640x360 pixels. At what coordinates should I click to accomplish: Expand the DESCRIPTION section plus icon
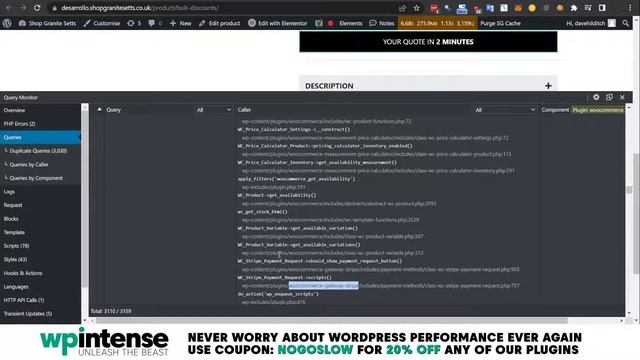pos(548,86)
